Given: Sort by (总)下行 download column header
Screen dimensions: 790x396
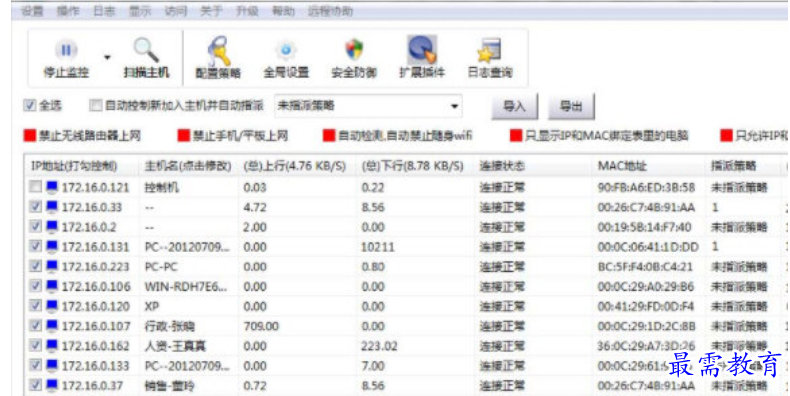Looking at the screenshot, I should (x=415, y=166).
